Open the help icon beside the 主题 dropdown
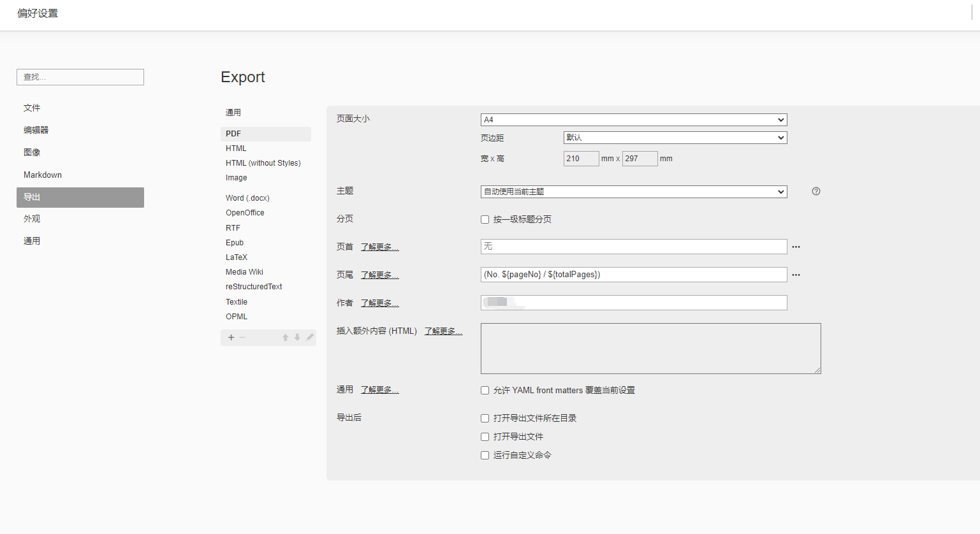980x534 pixels. click(x=816, y=191)
